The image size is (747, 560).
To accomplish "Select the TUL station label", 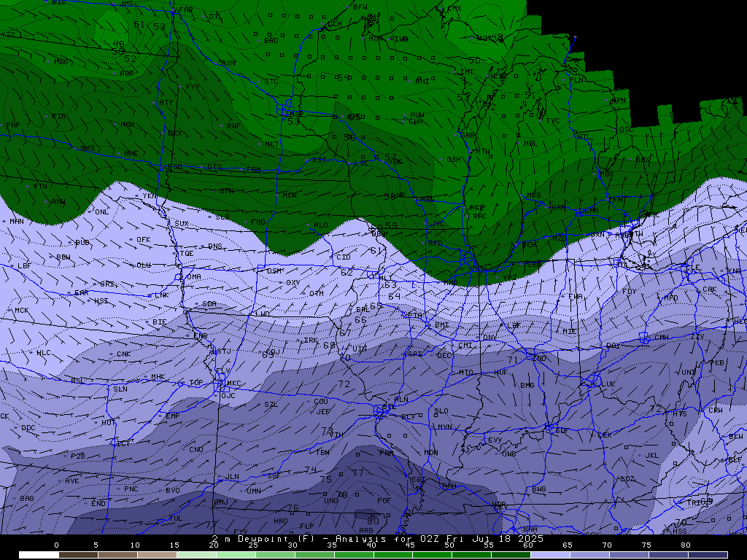I will pos(175,518).
